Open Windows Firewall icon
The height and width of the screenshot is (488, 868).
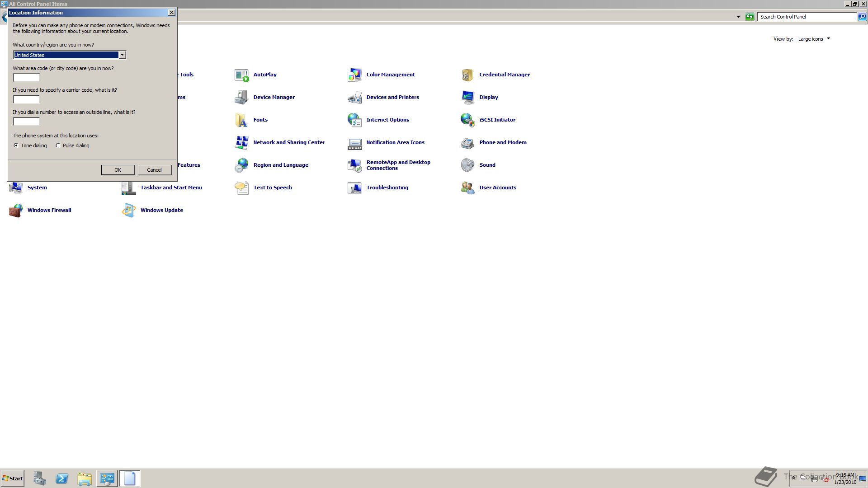pyautogui.click(x=16, y=211)
